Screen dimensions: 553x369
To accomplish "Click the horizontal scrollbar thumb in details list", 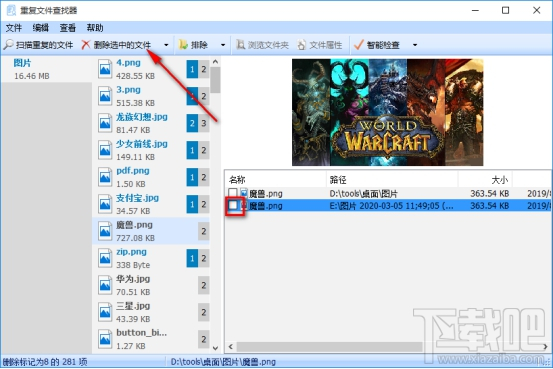I will 329,346.
